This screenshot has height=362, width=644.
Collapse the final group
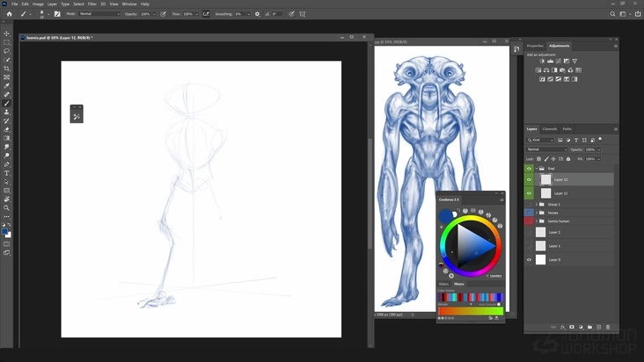click(x=537, y=169)
